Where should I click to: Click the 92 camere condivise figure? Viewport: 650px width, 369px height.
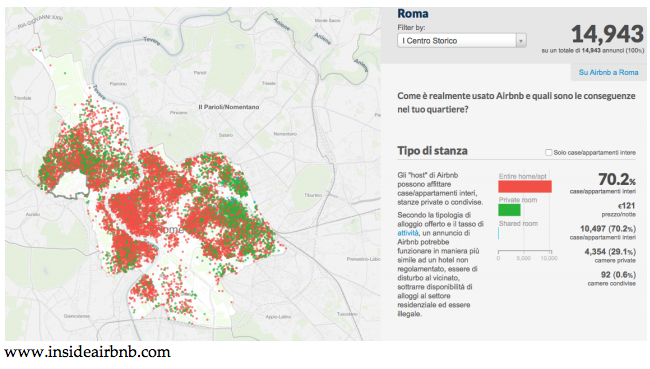(x=618, y=274)
